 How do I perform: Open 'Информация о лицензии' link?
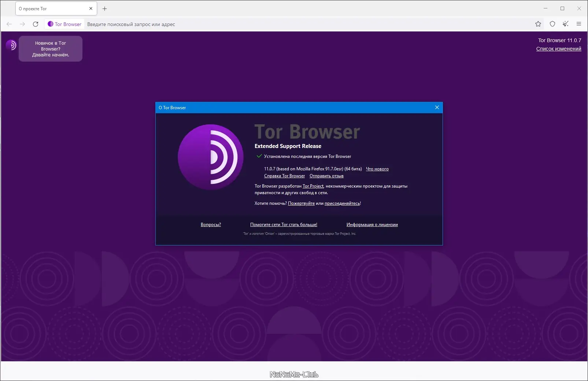pos(372,225)
